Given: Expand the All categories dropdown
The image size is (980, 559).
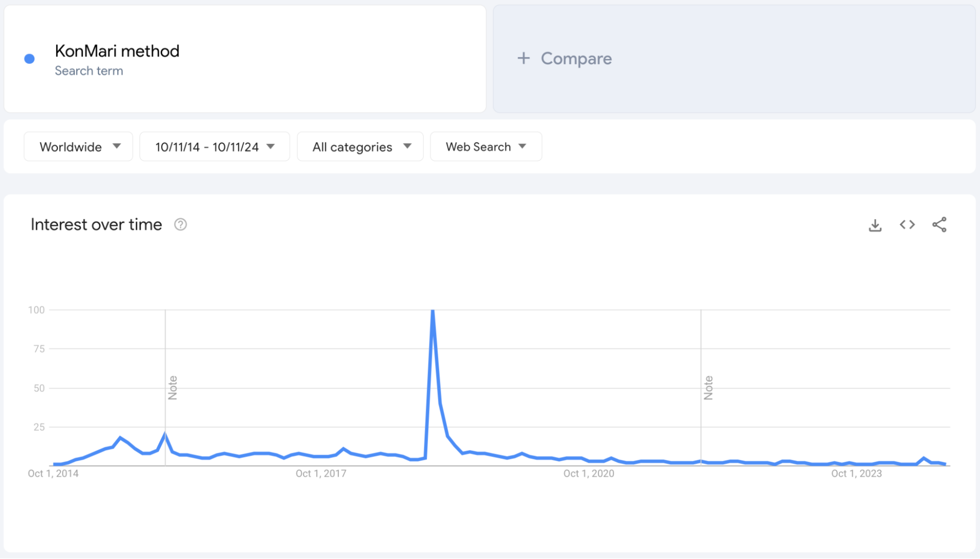Looking at the screenshot, I should (360, 146).
